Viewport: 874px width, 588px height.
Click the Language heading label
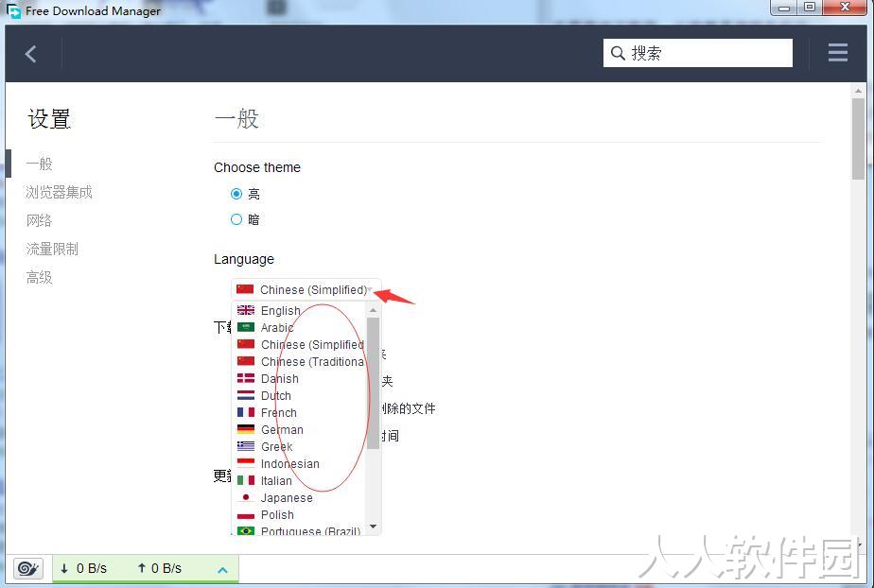(244, 259)
